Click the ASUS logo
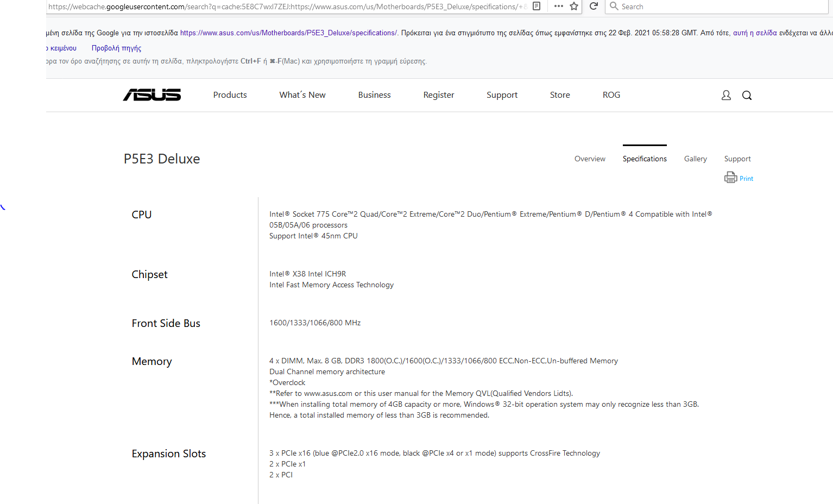The image size is (833, 504). (152, 95)
